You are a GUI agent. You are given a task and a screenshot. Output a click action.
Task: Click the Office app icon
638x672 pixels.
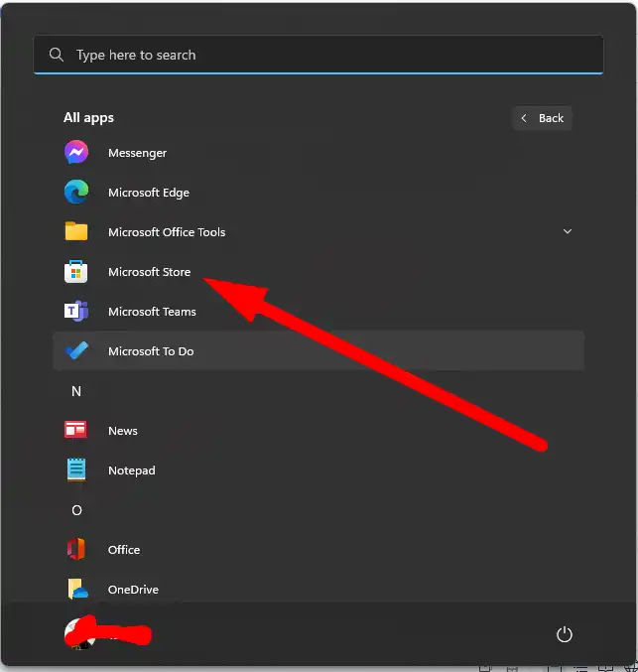76,549
